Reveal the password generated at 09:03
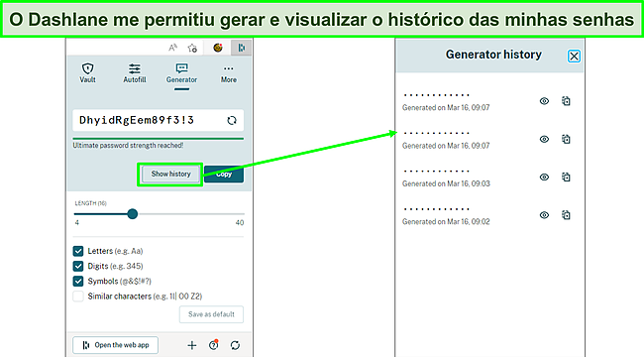 coord(544,178)
